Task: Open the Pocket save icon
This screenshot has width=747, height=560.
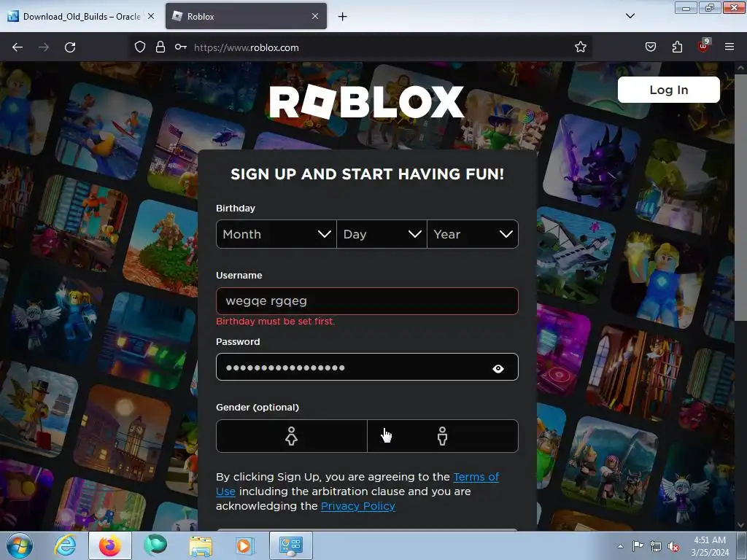Action: 650,47
